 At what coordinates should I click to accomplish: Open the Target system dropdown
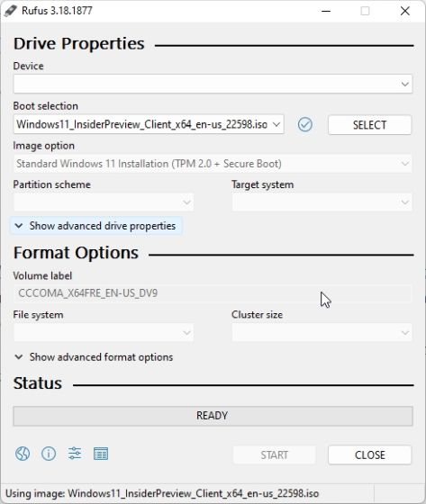(x=322, y=202)
